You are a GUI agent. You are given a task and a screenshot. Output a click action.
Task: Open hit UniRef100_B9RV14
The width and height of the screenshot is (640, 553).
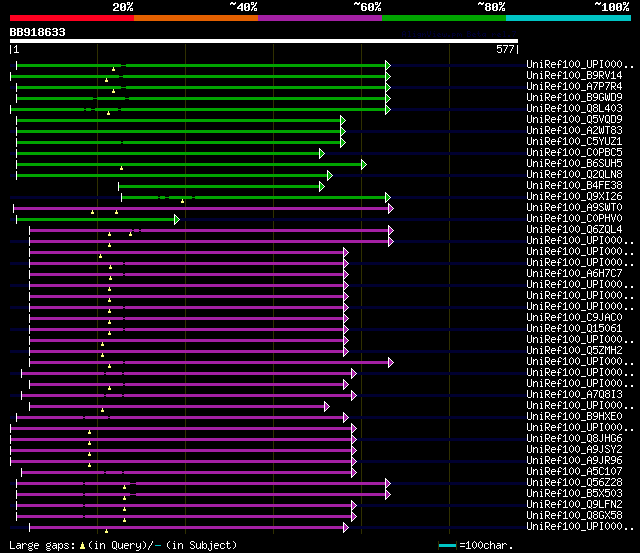(574, 75)
